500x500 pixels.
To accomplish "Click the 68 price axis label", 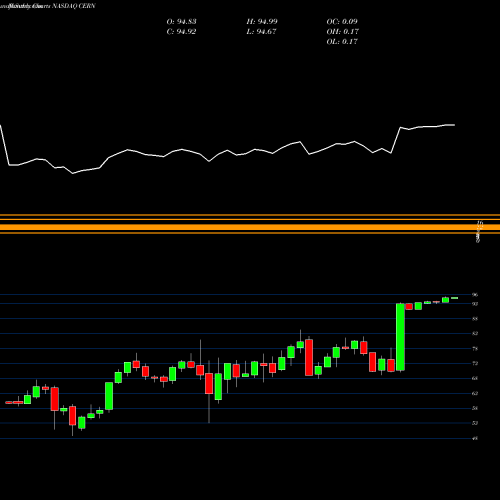I will [475, 378].
